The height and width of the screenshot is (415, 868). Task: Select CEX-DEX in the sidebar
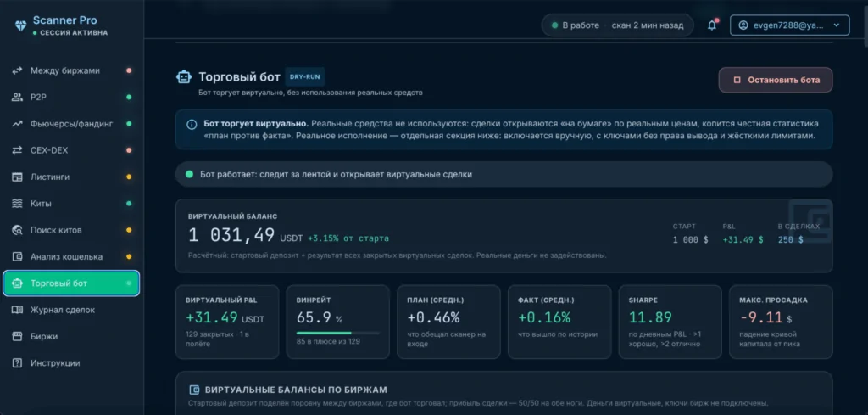(71, 150)
